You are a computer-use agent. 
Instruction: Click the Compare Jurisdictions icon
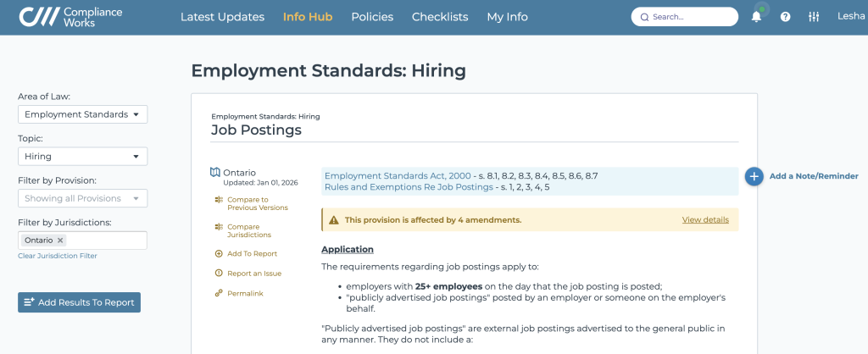click(219, 227)
